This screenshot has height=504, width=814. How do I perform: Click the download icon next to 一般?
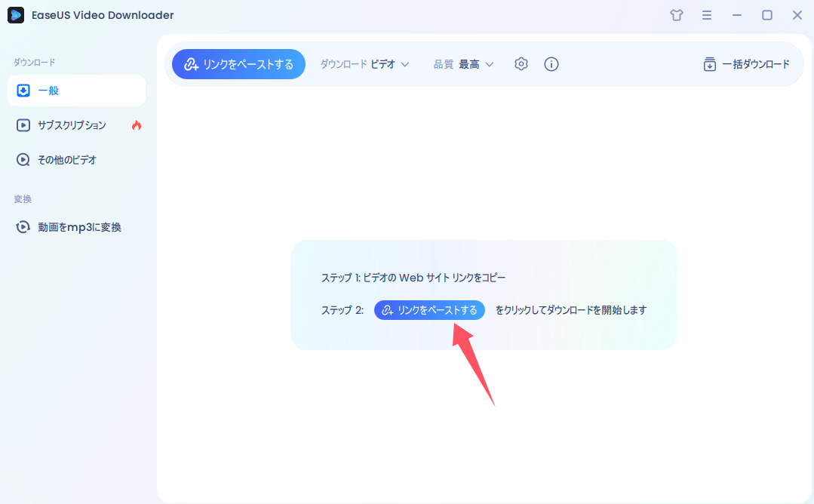coord(23,91)
